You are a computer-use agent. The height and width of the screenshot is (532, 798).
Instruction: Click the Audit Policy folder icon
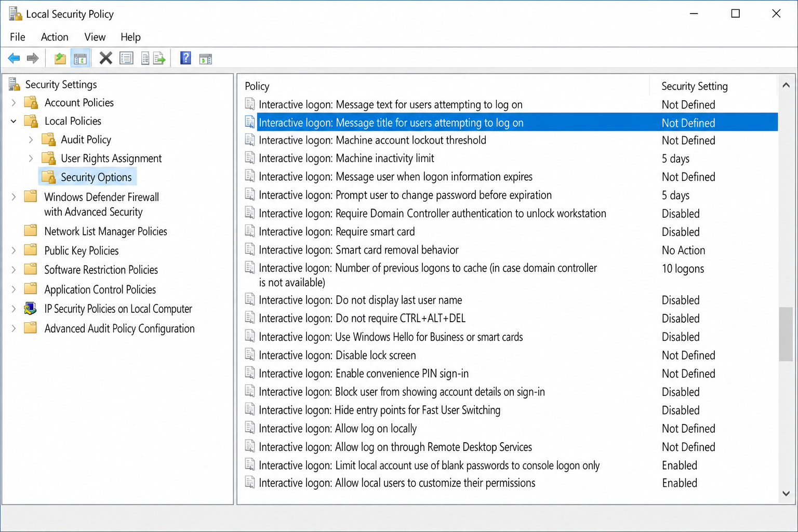[x=48, y=139]
